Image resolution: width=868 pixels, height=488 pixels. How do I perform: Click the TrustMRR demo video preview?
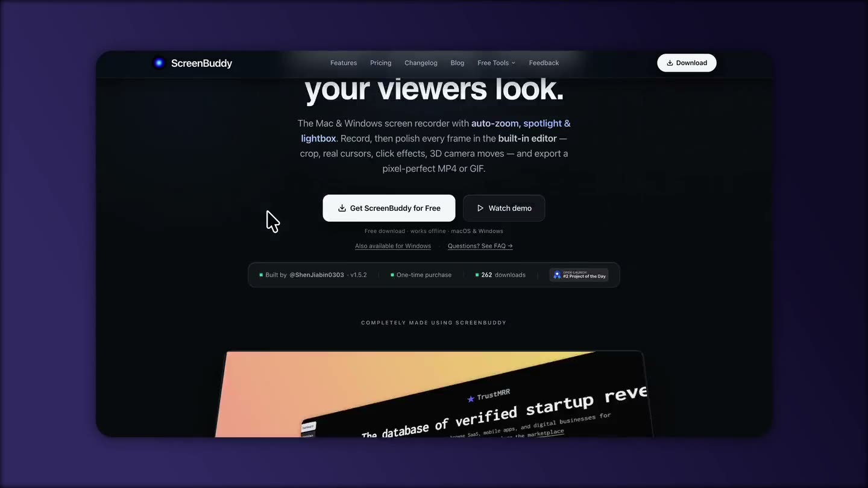point(433,394)
